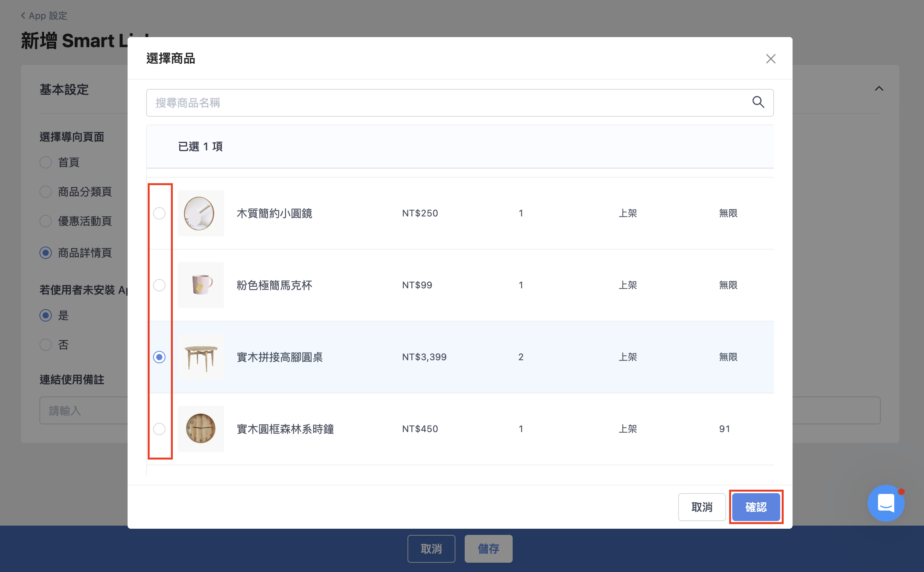Collapse the 基本設定 section chevron
Screen dimensions: 924x572
click(879, 89)
